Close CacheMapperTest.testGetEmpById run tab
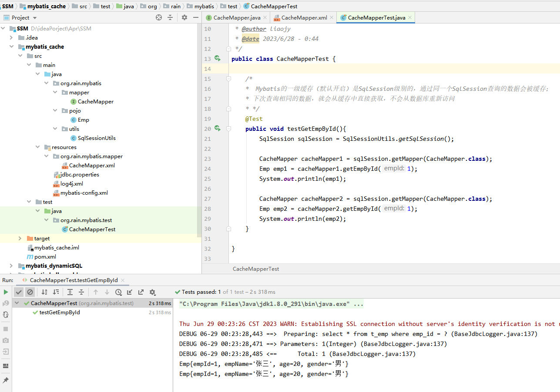The width and height of the screenshot is (560, 392). [x=122, y=280]
